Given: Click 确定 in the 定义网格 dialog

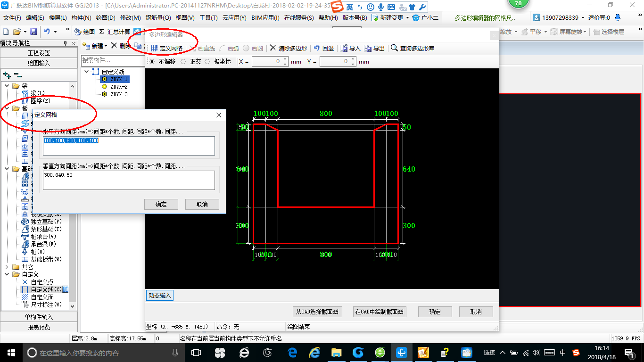Looking at the screenshot, I should pos(161,204).
